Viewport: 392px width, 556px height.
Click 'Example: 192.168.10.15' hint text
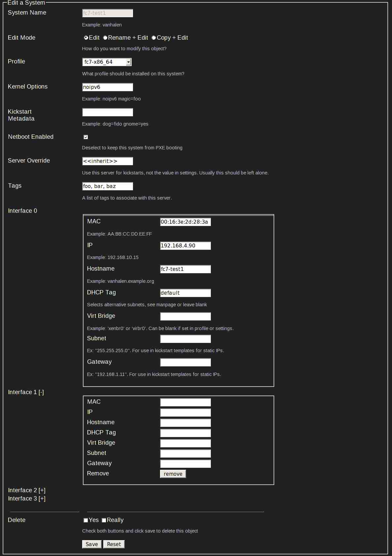pos(113,257)
